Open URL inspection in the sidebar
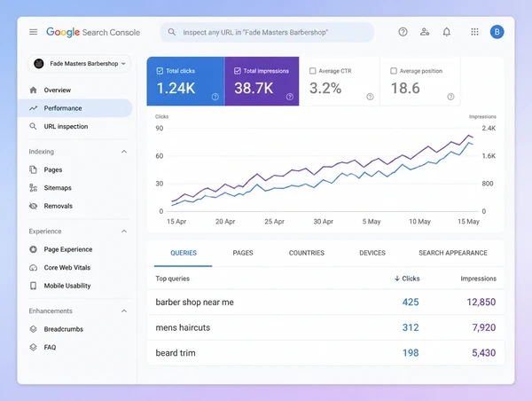This screenshot has width=532, height=401. click(74, 126)
